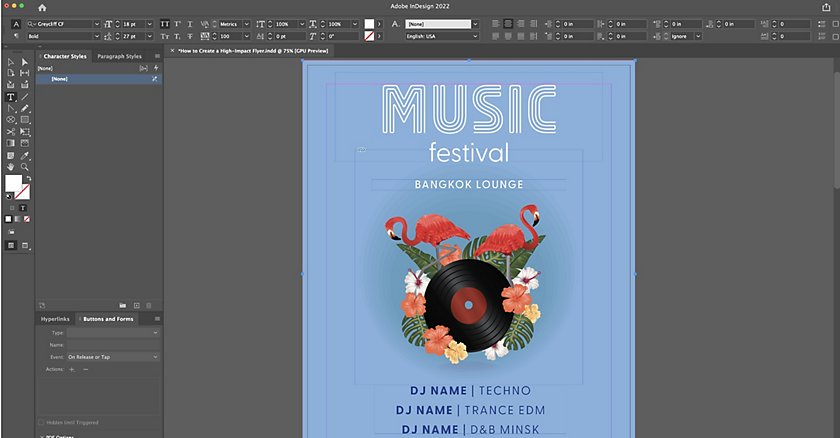Select the Ellipse Frame tool
This screenshot has height=438, width=840.
pos(11,120)
